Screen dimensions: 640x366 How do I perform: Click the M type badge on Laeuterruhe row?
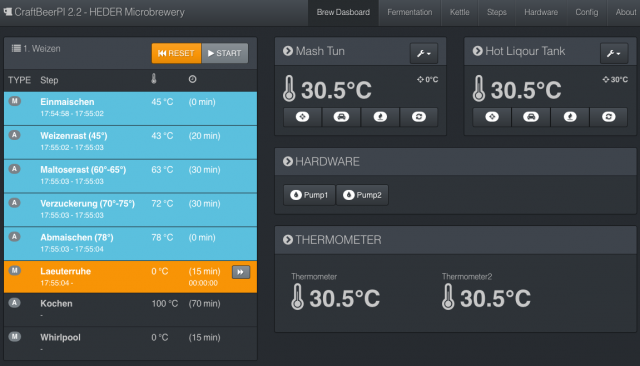coord(15,271)
